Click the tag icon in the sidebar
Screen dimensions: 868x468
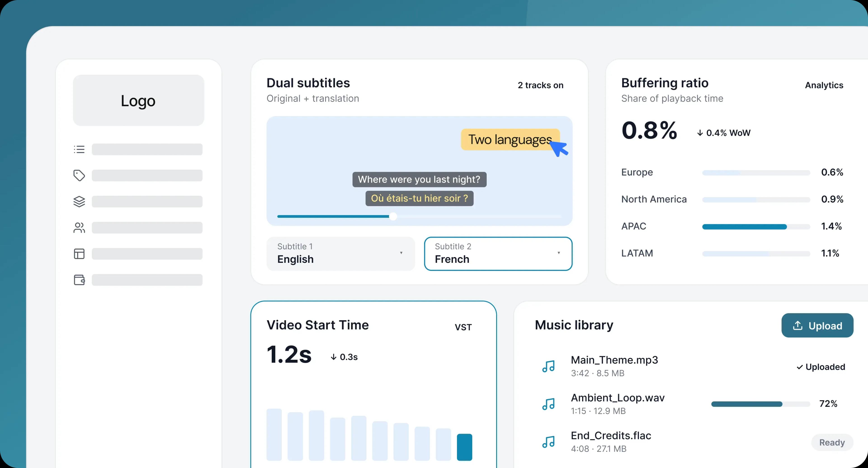tap(79, 176)
